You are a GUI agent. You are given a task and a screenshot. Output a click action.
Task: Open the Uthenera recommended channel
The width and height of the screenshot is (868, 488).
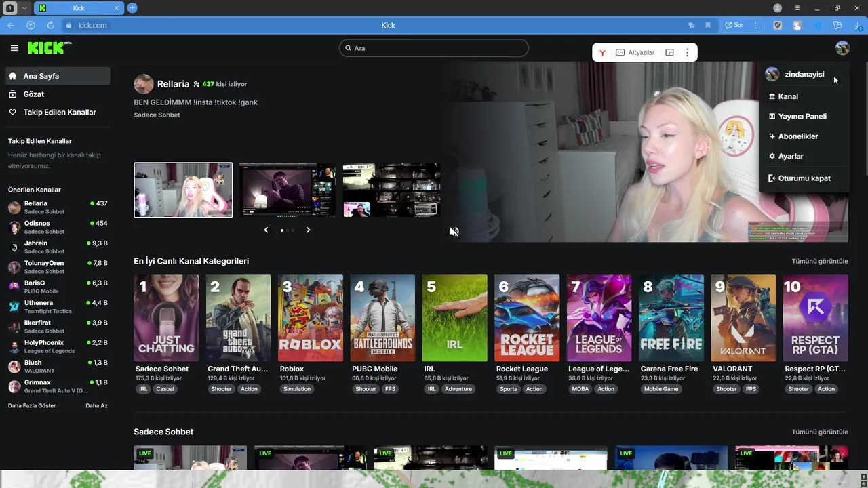click(x=57, y=306)
